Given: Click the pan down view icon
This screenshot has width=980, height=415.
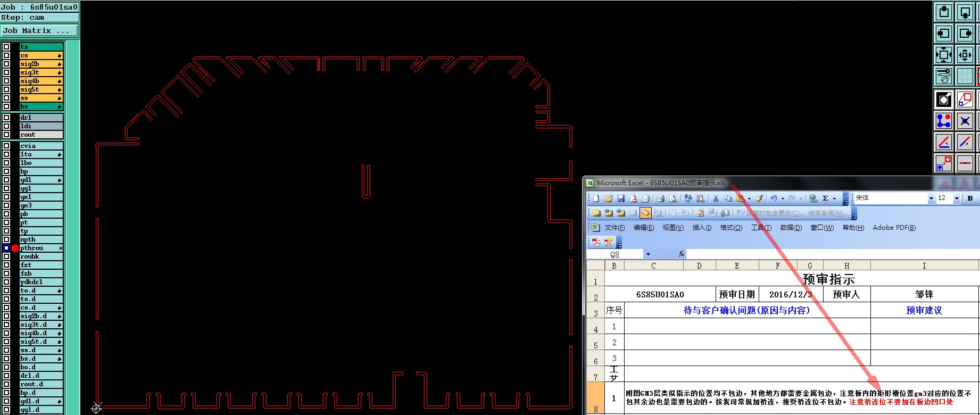Looking at the screenshot, I should [x=965, y=12].
